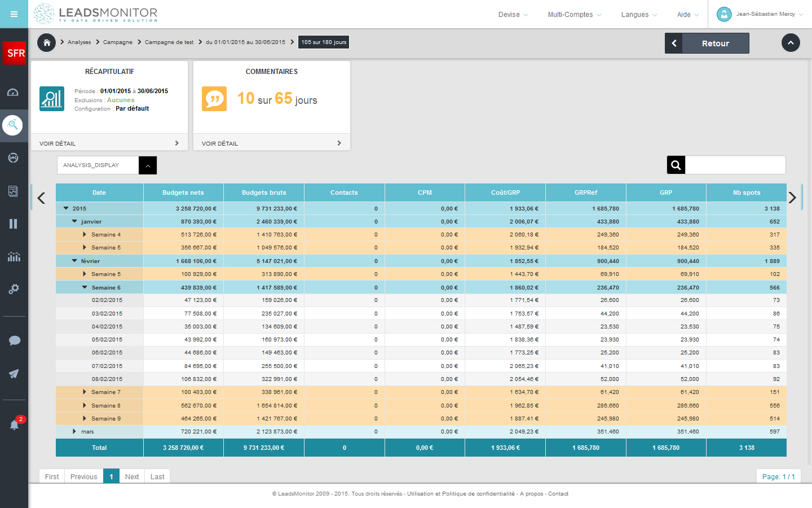Open Voir détail under Commentaires
Image resolution: width=812 pixels, height=508 pixels.
272,143
